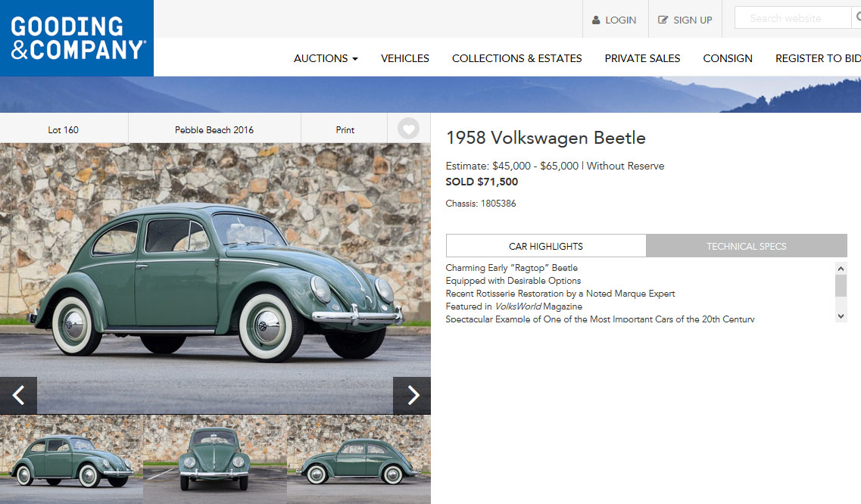Click the highlights scrollbar thumb
This screenshot has width=861, height=504.
coord(841,285)
